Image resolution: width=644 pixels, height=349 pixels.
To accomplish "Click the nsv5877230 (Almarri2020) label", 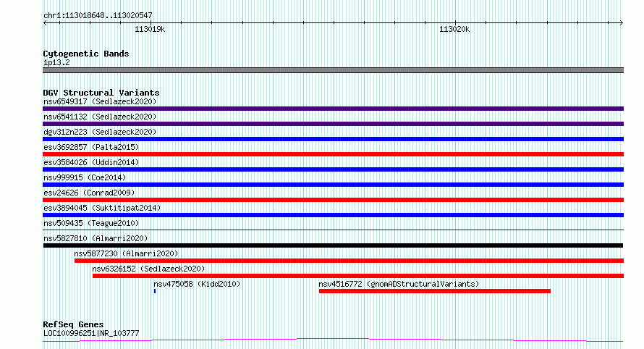I will pyautogui.click(x=126, y=253).
